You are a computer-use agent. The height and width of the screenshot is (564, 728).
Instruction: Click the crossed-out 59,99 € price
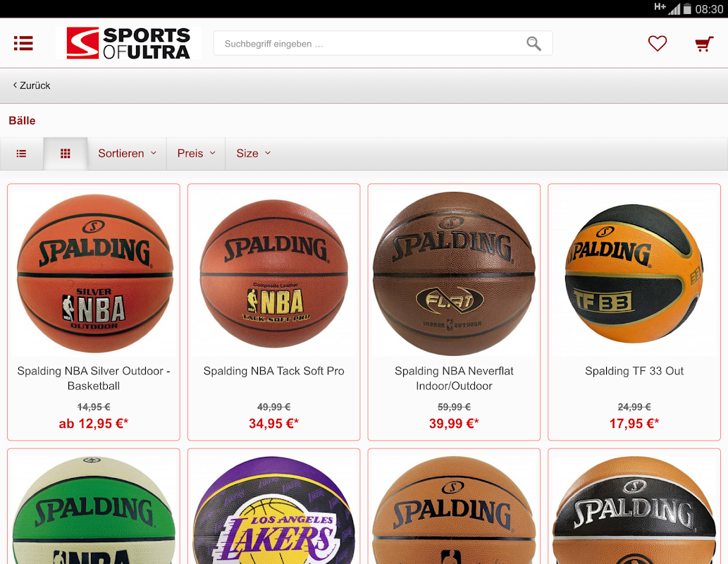point(454,407)
